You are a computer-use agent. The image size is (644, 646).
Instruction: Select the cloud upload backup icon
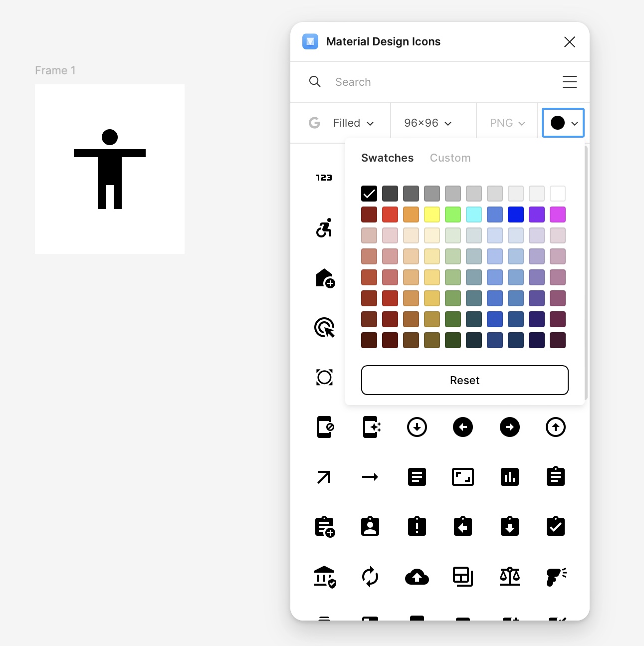(417, 577)
